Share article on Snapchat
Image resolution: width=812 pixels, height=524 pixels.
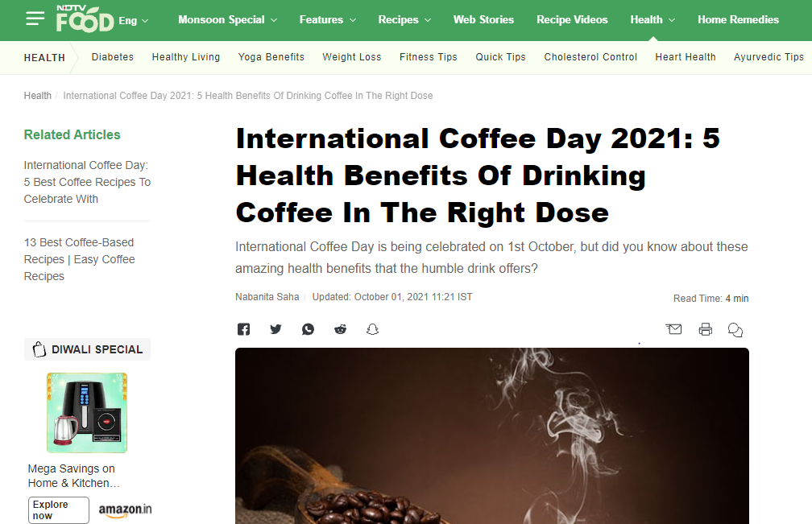coord(372,329)
